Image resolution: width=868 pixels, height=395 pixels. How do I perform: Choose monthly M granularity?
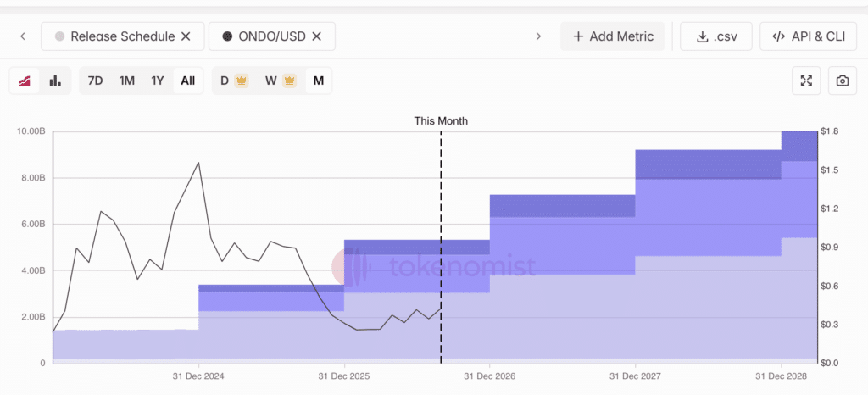point(319,81)
